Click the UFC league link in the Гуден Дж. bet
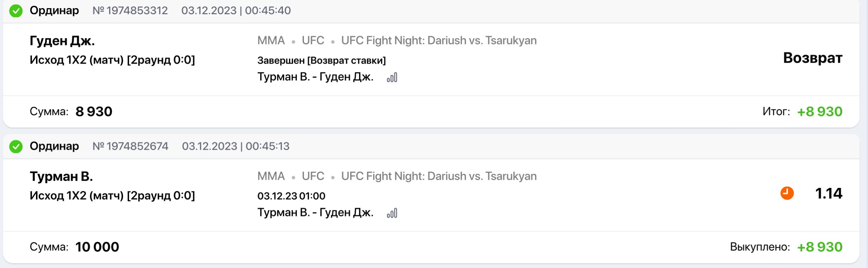868x268 pixels. (313, 40)
